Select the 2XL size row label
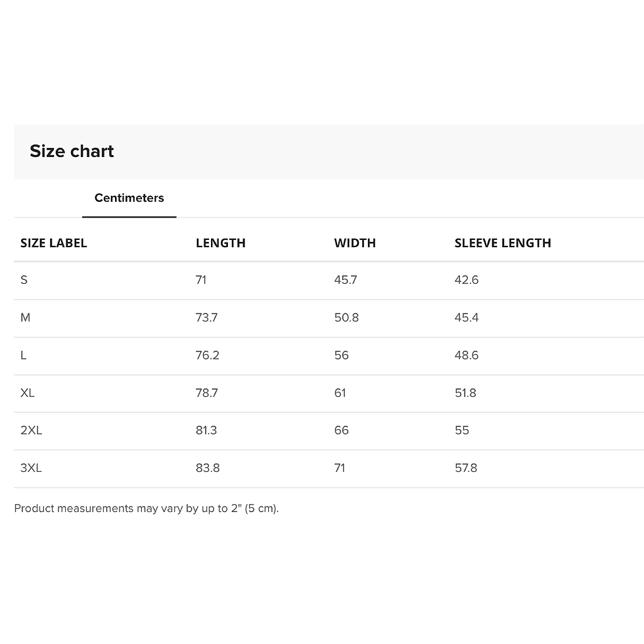The width and height of the screenshot is (644, 644). click(x=31, y=430)
